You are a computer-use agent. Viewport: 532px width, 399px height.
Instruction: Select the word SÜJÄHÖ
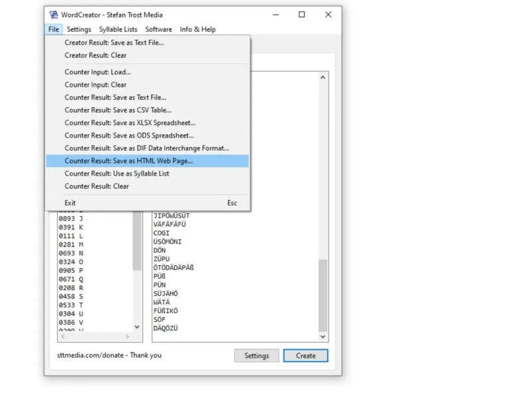click(x=166, y=293)
